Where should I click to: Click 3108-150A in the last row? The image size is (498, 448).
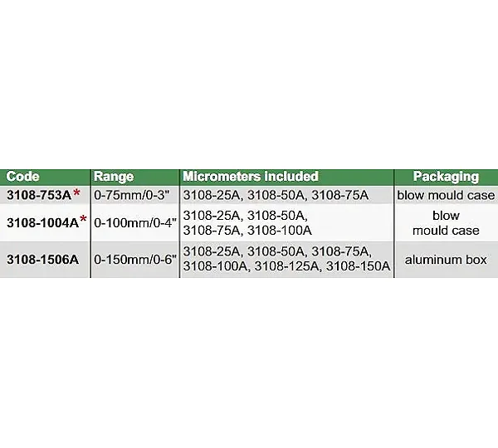pyautogui.click(x=359, y=266)
